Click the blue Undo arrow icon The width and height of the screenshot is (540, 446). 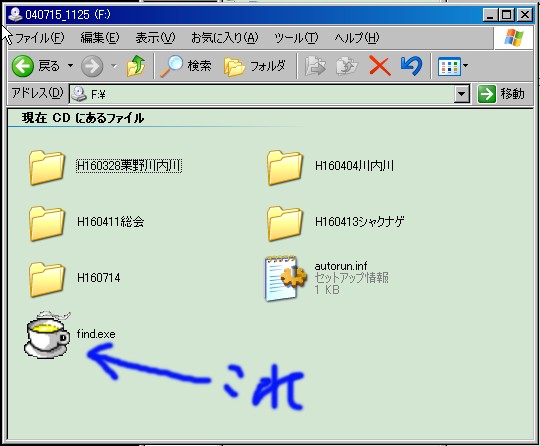click(412, 66)
